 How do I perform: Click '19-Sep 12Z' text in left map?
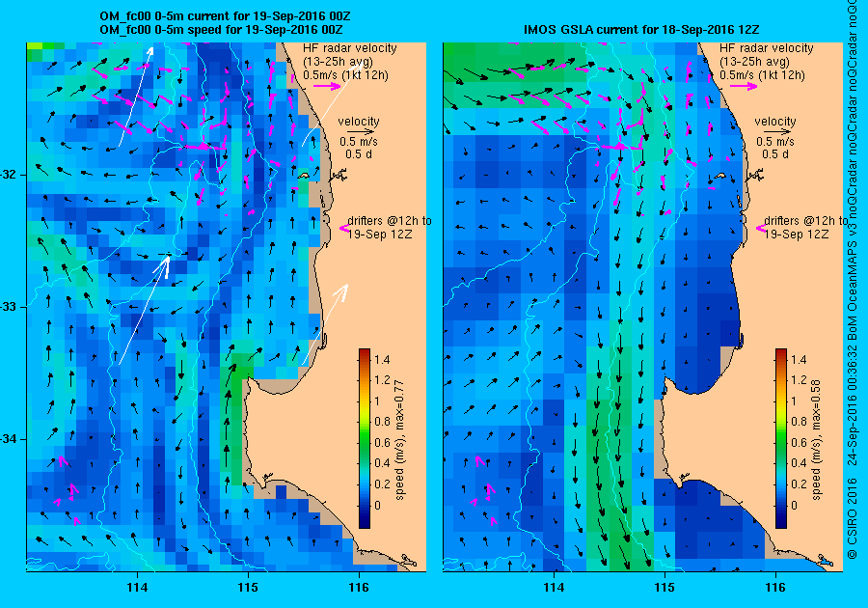point(380,235)
